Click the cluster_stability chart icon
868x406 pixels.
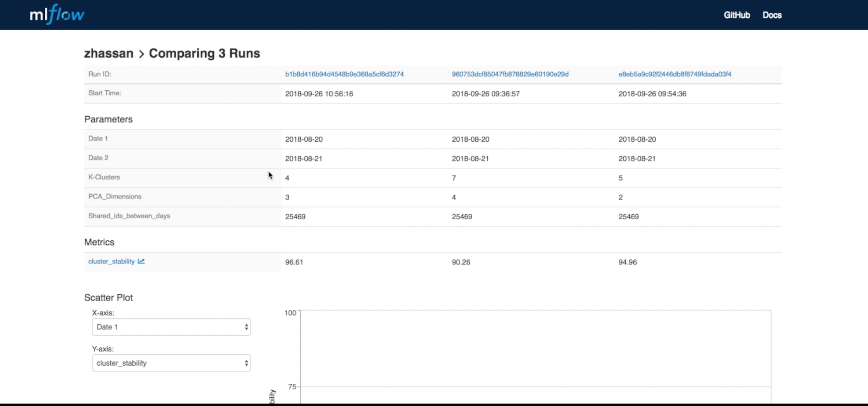141,261
